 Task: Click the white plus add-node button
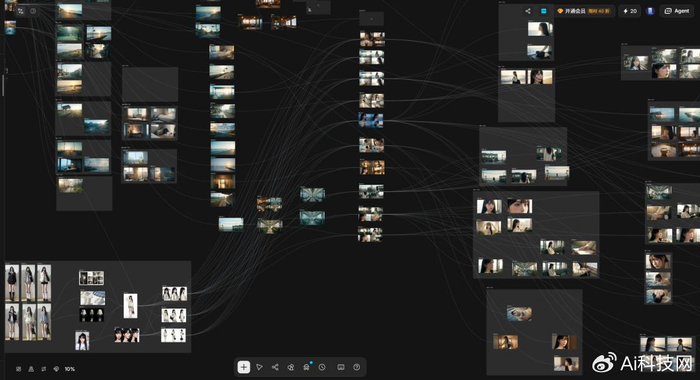(244, 367)
